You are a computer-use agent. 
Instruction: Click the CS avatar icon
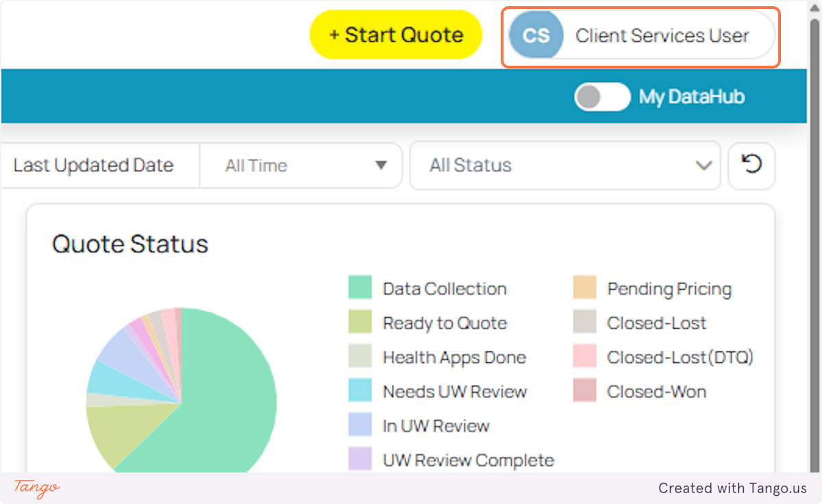536,36
